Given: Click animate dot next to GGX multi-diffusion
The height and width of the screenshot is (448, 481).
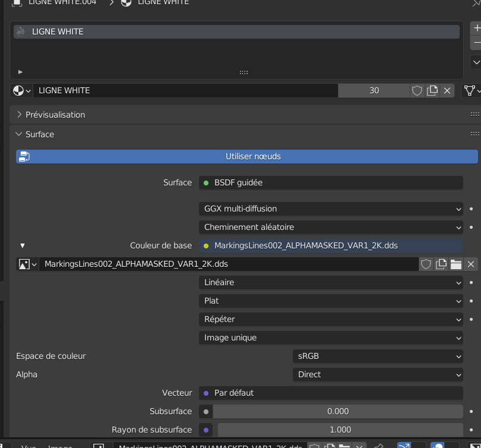Looking at the screenshot, I should coord(471,209).
